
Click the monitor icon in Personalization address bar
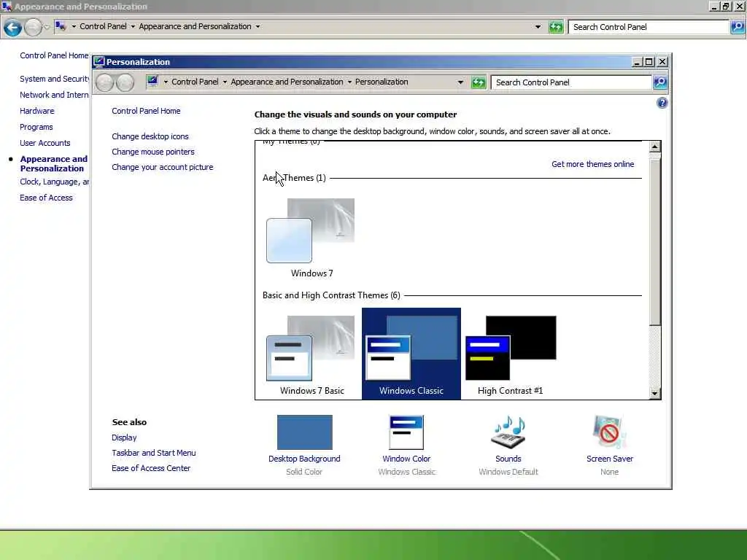tap(152, 82)
